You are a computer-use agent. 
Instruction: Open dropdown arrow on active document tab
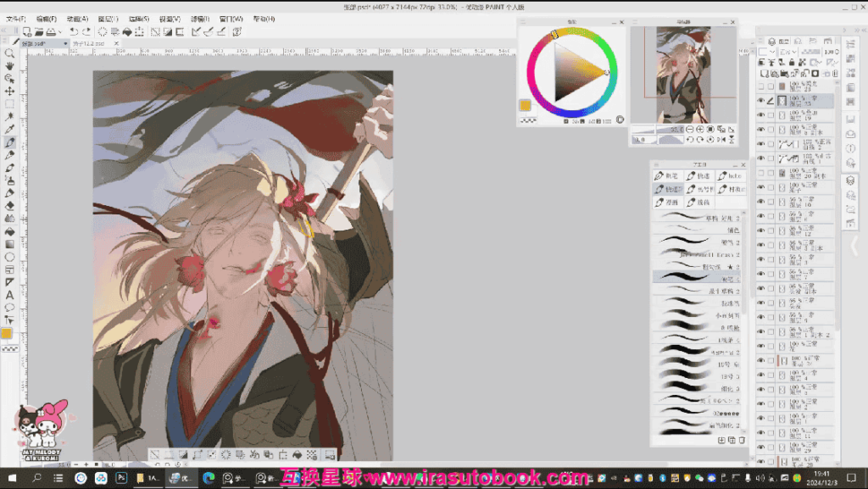65,43
